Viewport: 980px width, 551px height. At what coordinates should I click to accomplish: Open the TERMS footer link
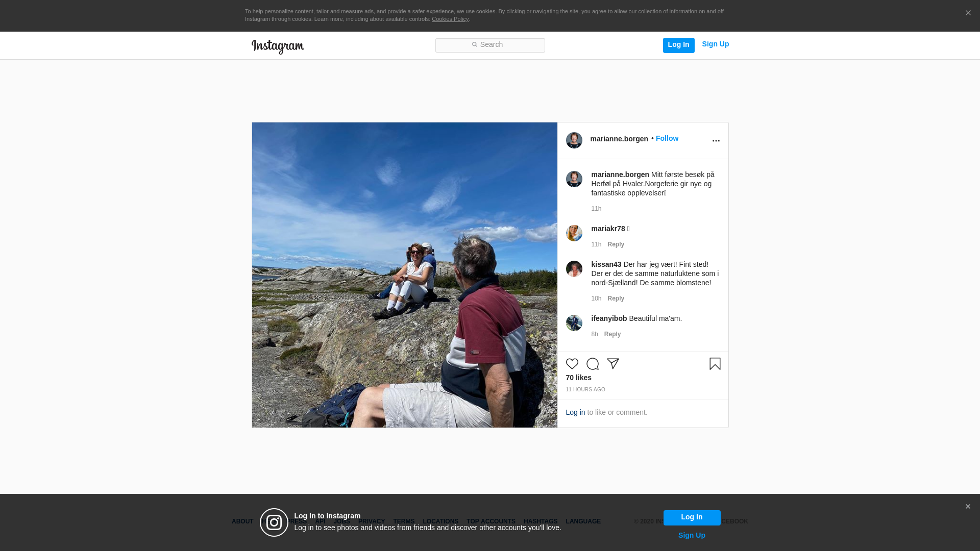point(403,521)
